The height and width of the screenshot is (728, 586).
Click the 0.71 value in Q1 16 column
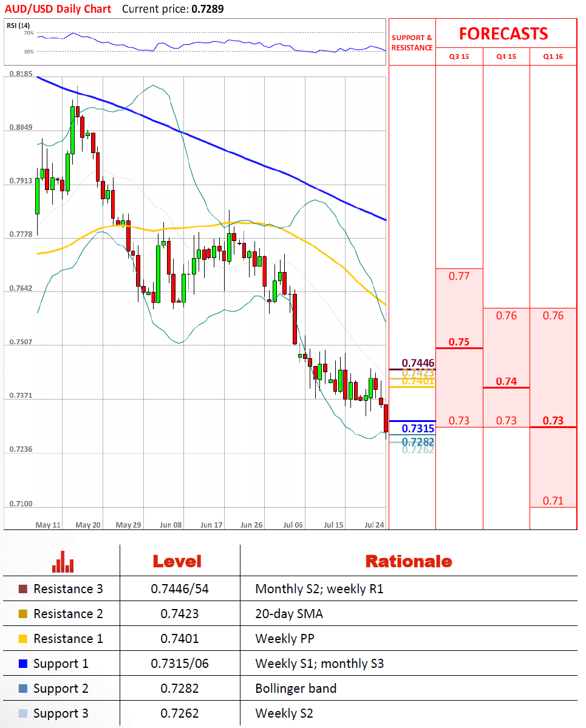[x=553, y=501]
